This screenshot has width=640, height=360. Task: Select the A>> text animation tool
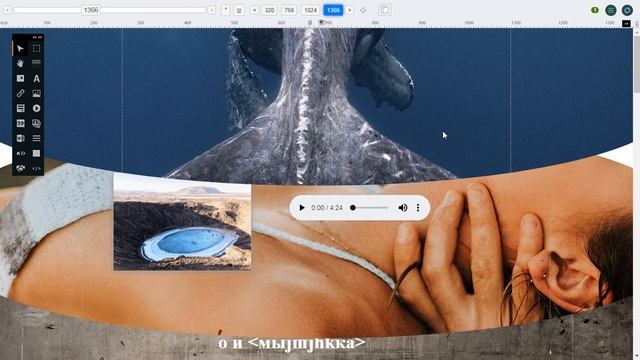tap(20, 153)
